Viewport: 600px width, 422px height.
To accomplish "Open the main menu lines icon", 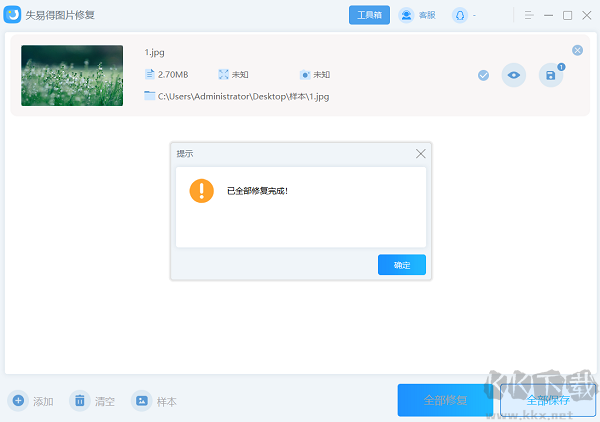I will point(529,15).
